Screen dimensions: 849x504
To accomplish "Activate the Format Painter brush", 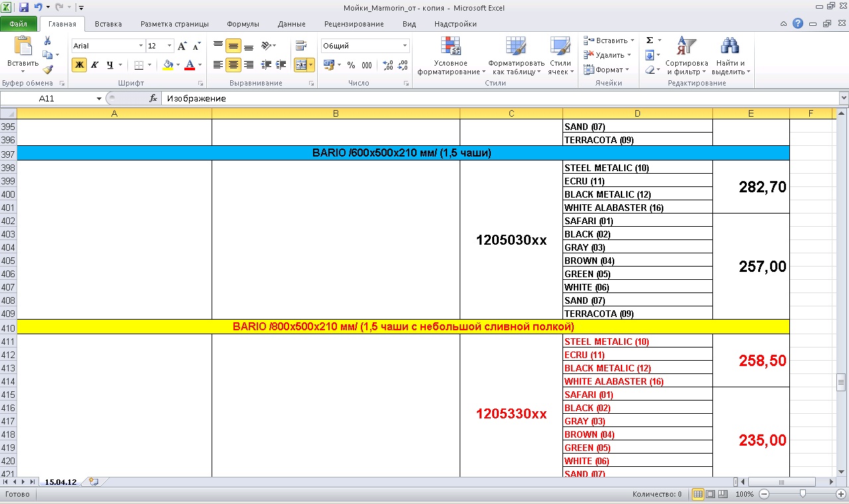I will click(x=48, y=69).
